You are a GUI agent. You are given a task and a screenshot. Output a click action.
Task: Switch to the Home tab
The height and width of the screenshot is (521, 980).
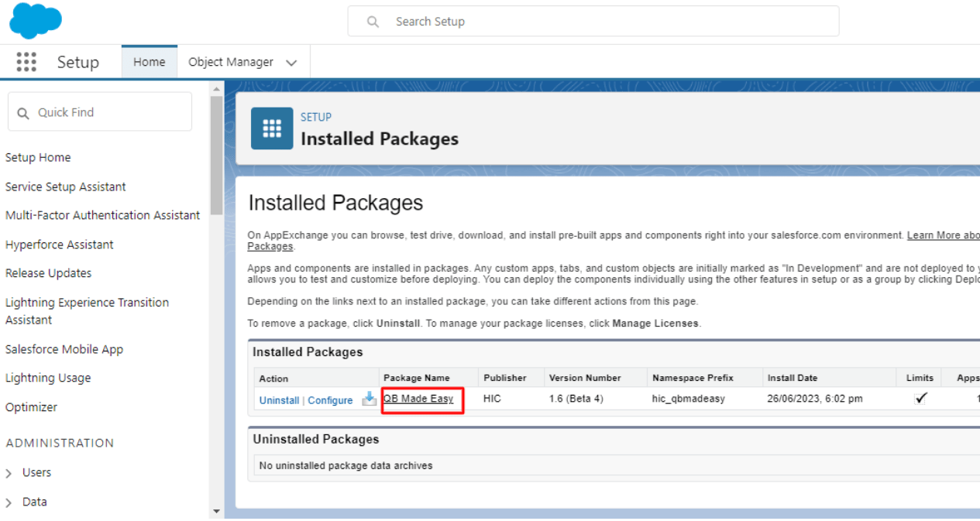[149, 62]
